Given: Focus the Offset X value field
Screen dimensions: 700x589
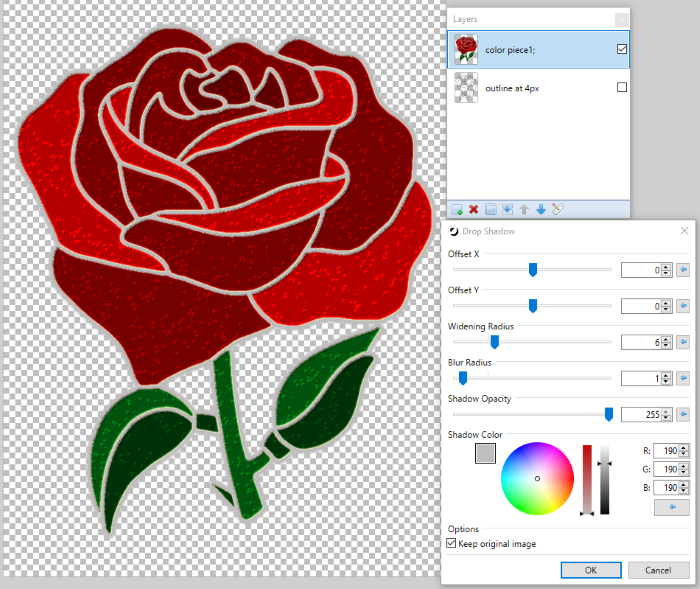Looking at the screenshot, I should click(641, 270).
